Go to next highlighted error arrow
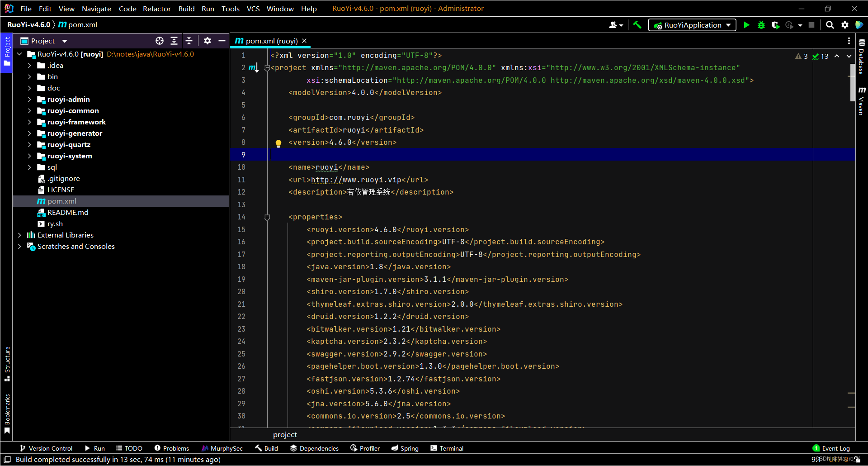The height and width of the screenshot is (466, 868). [x=849, y=56]
